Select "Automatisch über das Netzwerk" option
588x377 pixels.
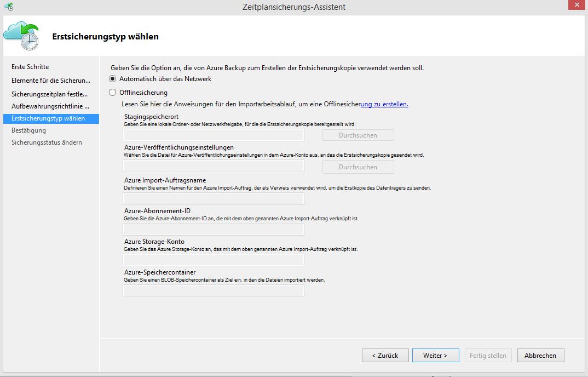[x=113, y=79]
